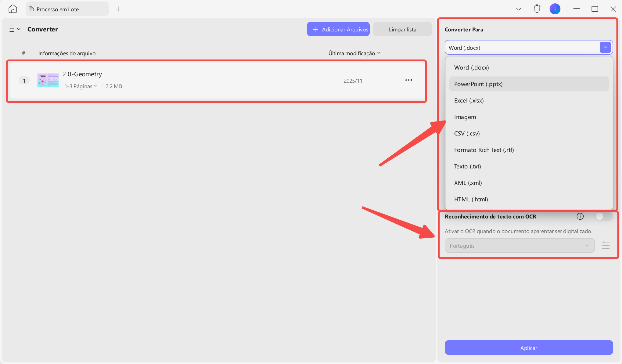This screenshot has height=364, width=622.
Task: Choose HTML (.html) format
Action: (x=529, y=199)
